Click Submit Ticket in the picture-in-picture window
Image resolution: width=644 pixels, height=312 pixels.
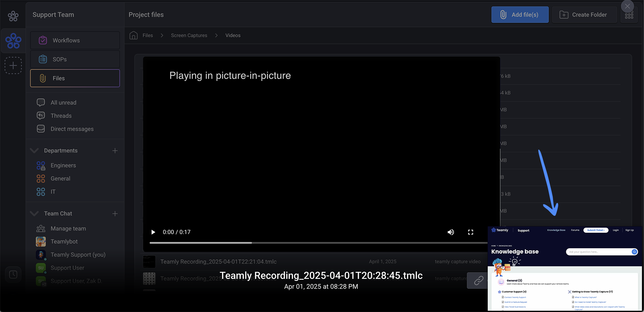pyautogui.click(x=596, y=230)
